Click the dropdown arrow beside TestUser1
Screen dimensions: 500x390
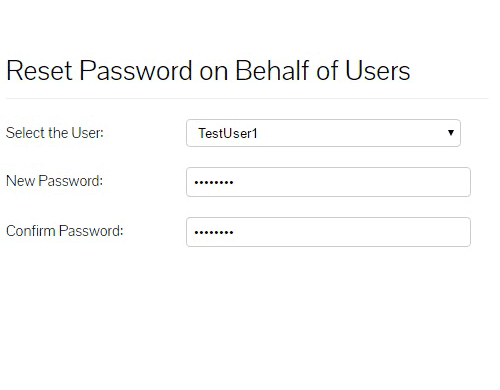[451, 133]
